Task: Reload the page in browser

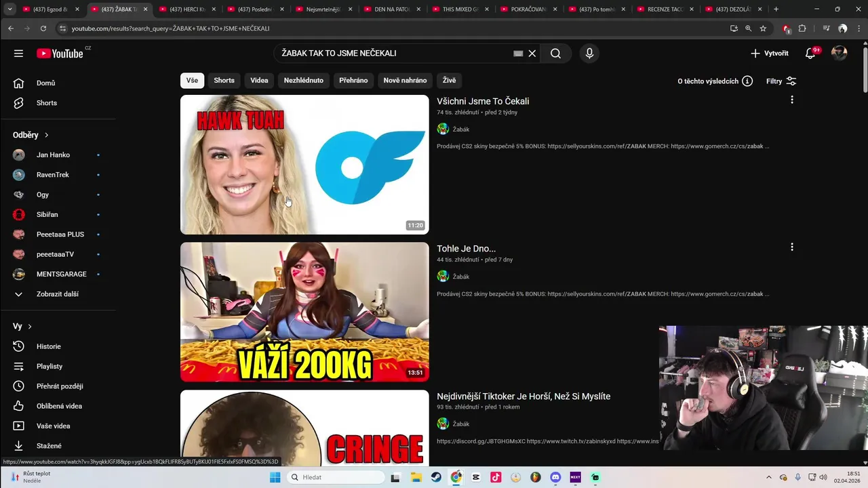Action: 43,28
